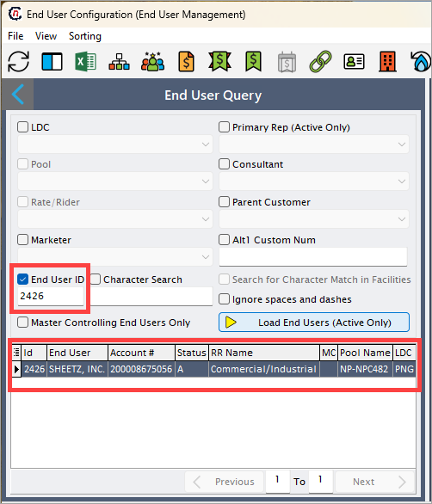Open the Sorting menu
This screenshot has width=432, height=504.
(85, 36)
